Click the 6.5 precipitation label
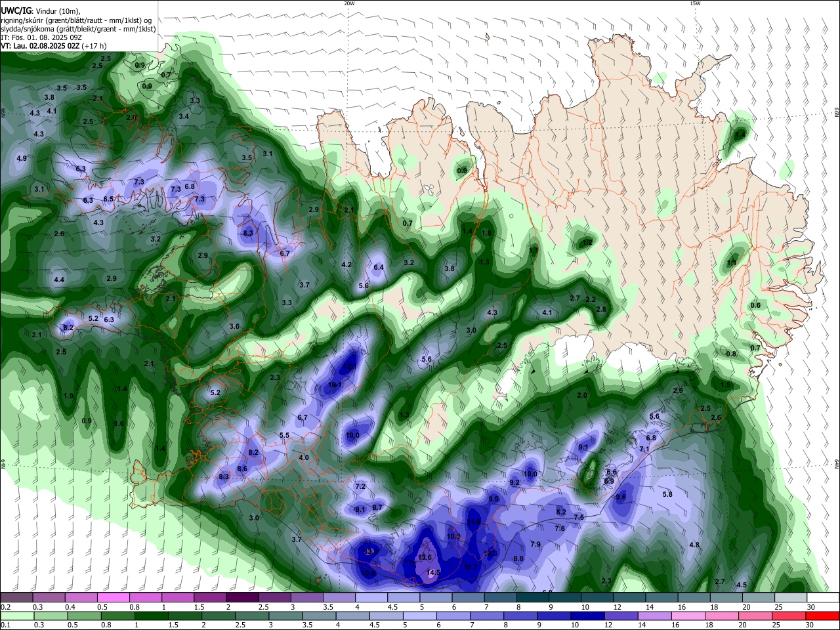Screen dimensions: 840x630 click(108, 199)
